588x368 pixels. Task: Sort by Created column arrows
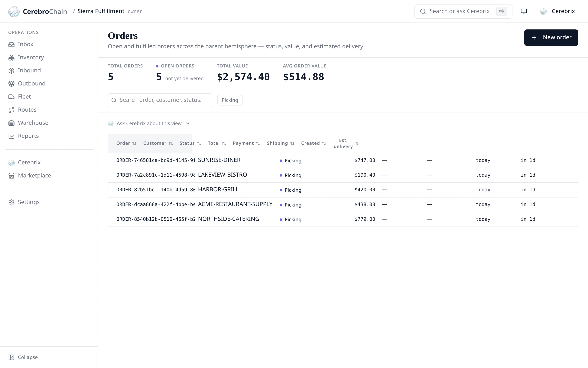[x=324, y=144]
